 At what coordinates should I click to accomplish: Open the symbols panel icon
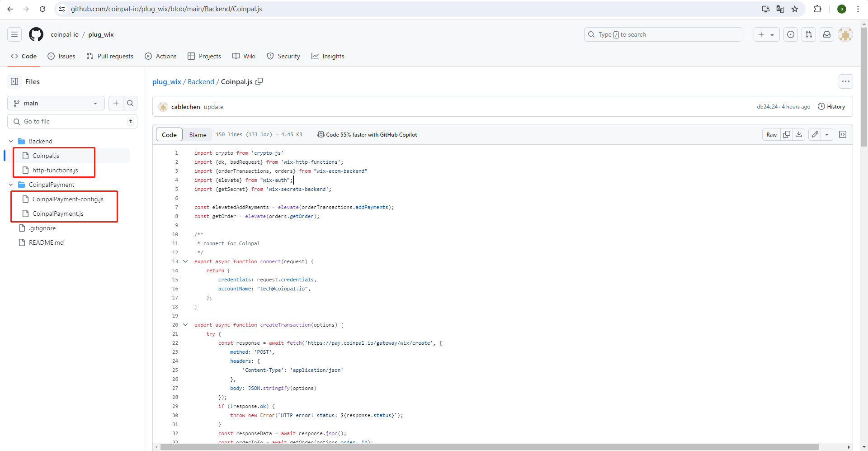coord(843,134)
